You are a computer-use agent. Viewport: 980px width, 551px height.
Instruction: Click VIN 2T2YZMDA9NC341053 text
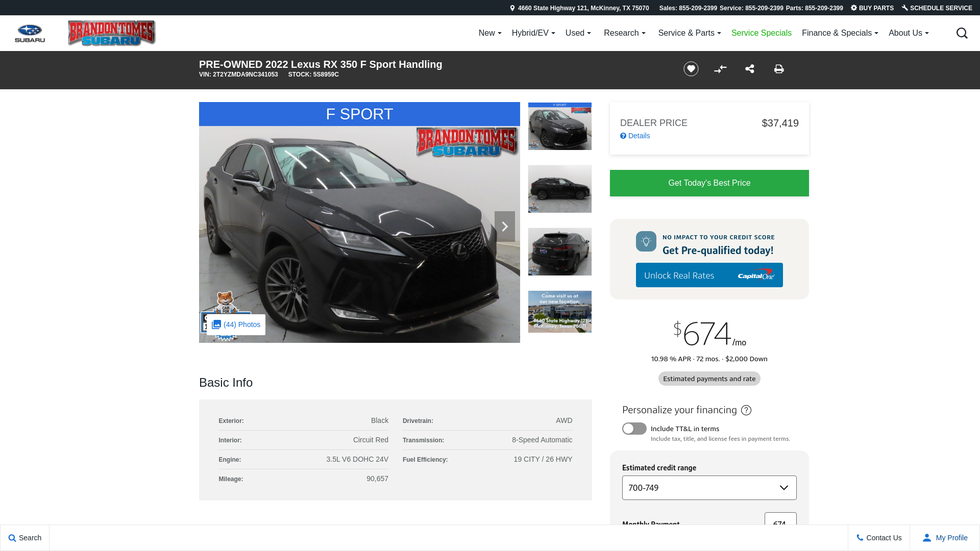pos(238,74)
